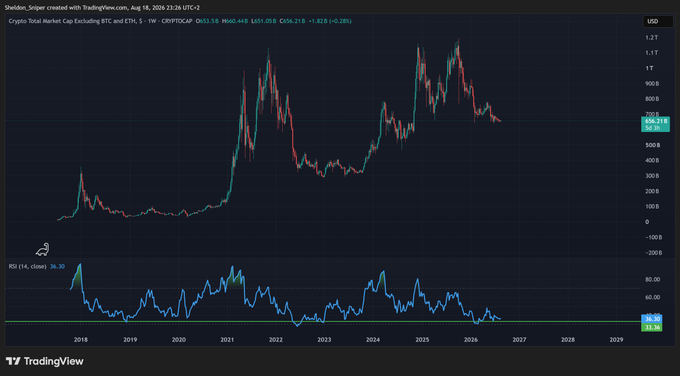This screenshot has height=376, width=680.
Task: Click the 1.2 T price axis label
Action: 651,38
